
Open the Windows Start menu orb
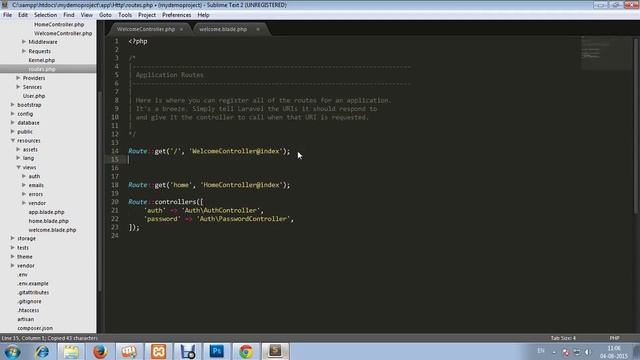coord(12,351)
